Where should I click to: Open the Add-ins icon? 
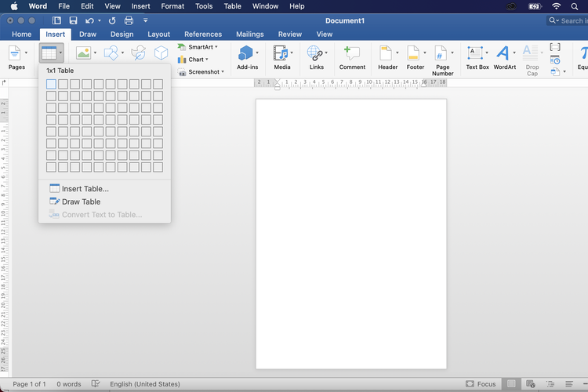247,55
